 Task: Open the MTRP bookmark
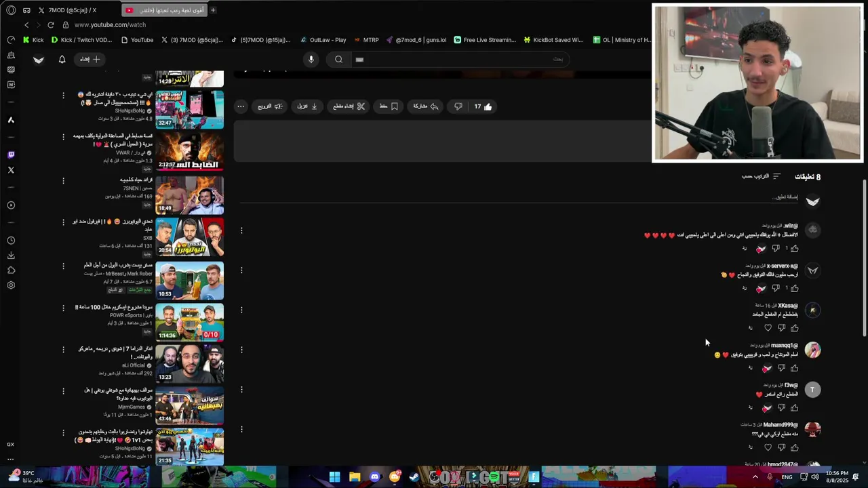click(366, 40)
